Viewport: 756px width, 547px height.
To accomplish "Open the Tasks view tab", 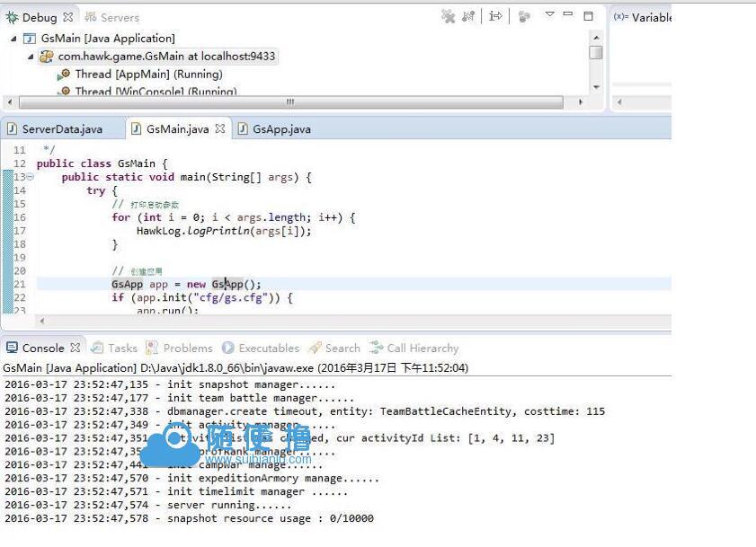I will (x=121, y=348).
